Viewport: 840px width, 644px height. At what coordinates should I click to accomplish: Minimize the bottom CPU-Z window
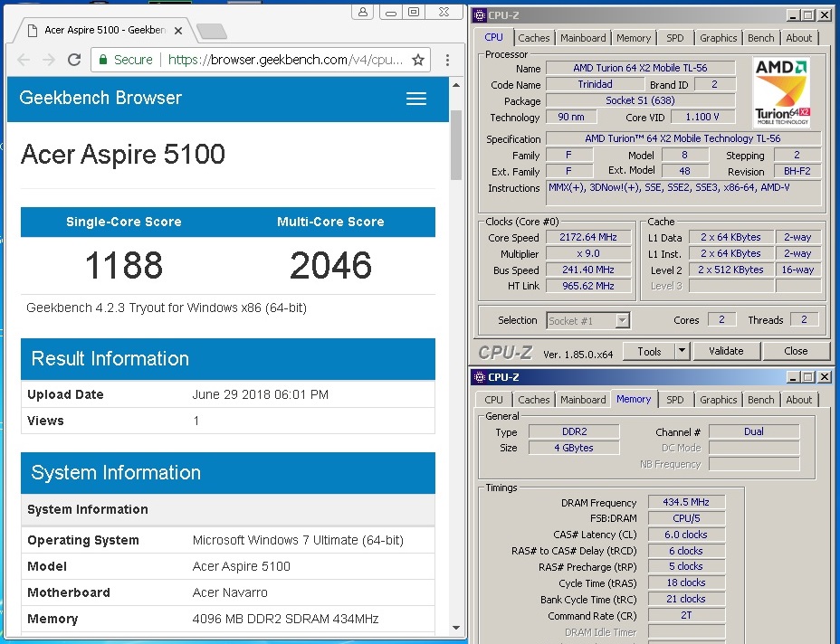pos(793,377)
